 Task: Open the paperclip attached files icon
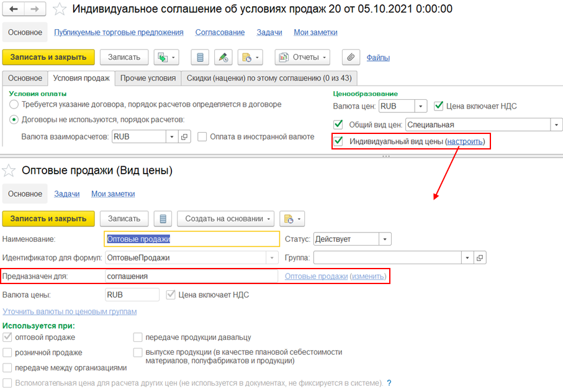(x=351, y=57)
